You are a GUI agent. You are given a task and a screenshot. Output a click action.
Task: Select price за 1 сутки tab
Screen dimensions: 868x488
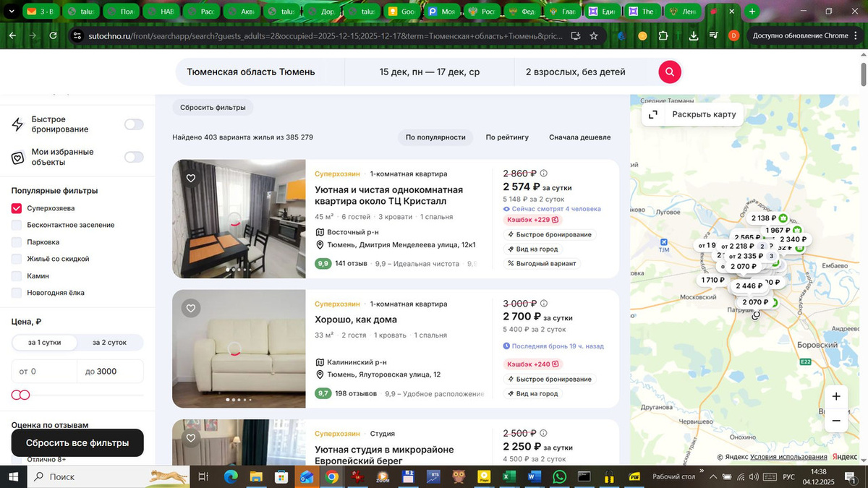[45, 342]
